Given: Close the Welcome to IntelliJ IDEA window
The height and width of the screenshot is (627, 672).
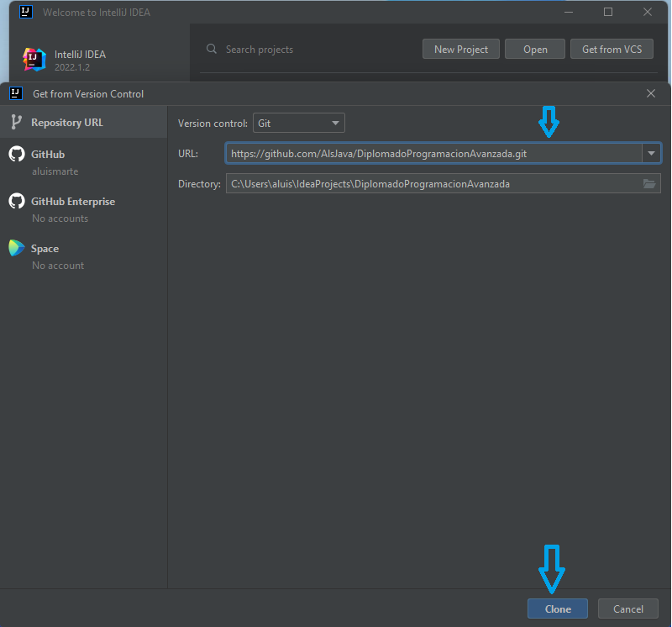Looking at the screenshot, I should point(648,12).
